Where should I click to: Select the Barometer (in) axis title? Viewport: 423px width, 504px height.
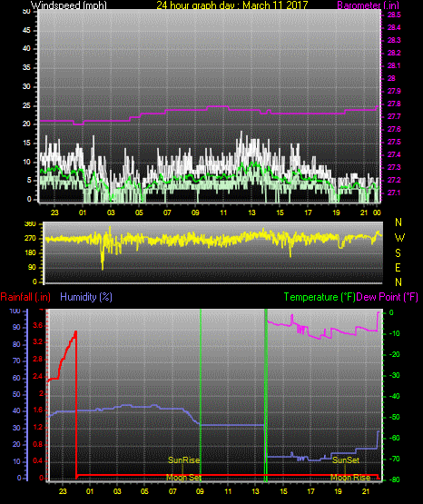(368, 5)
